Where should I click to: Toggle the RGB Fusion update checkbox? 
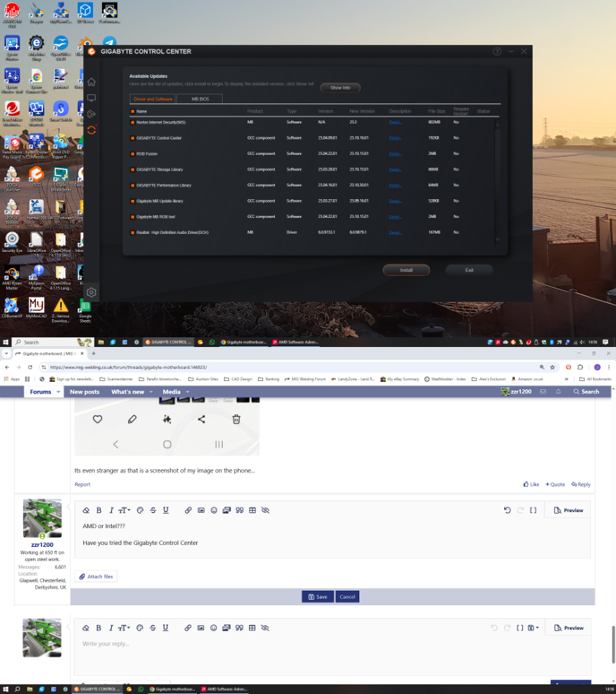132,154
